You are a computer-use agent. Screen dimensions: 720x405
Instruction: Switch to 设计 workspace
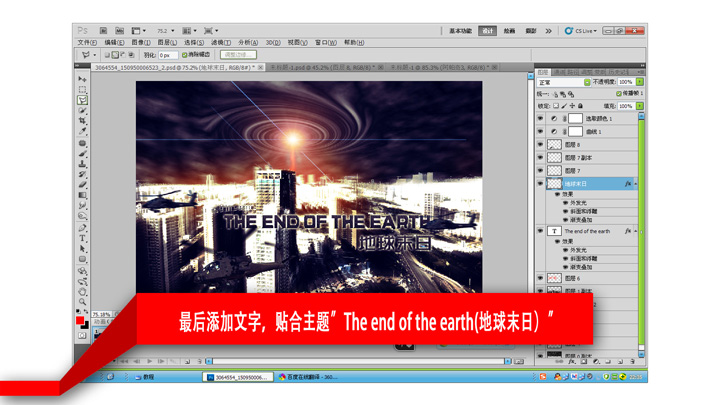(x=487, y=31)
